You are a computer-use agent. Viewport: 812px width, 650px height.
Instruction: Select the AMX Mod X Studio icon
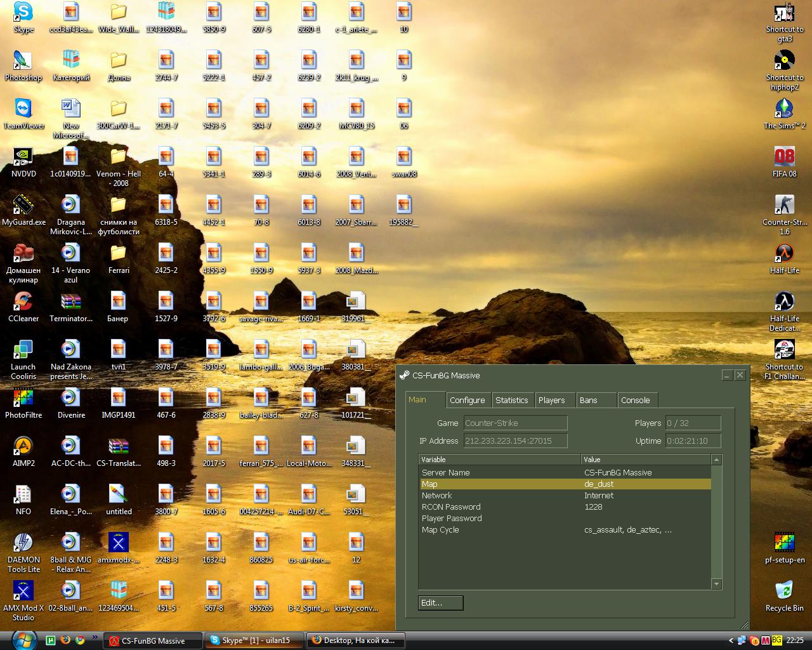point(23,600)
